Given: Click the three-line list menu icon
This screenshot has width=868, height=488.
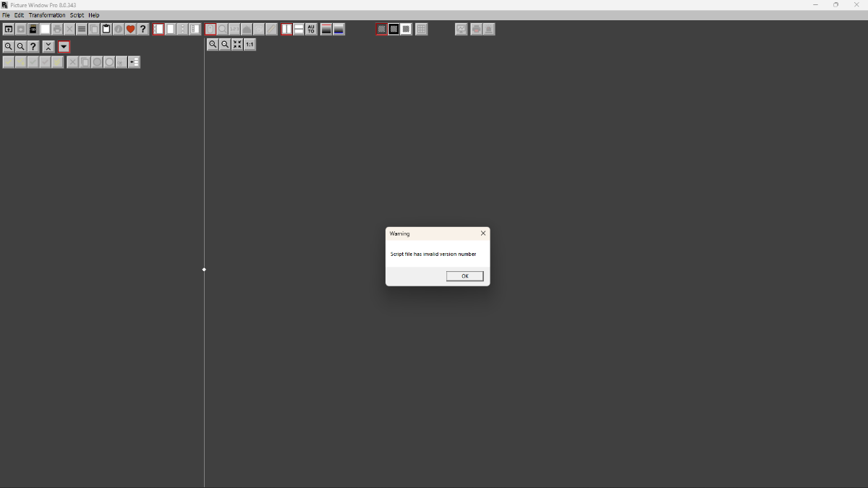Looking at the screenshot, I should 82,30.
